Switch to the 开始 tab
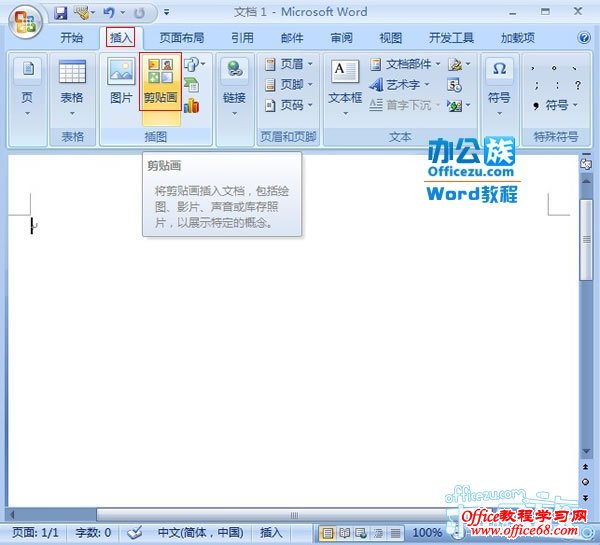This screenshot has height=545, width=600. (x=72, y=38)
